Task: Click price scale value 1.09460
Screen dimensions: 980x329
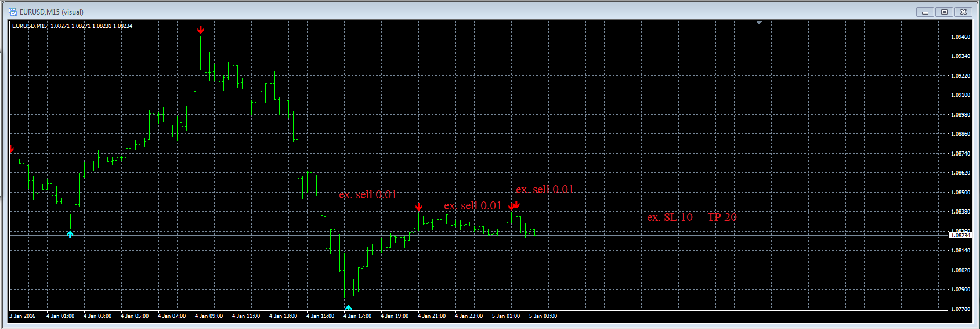Action: point(960,37)
